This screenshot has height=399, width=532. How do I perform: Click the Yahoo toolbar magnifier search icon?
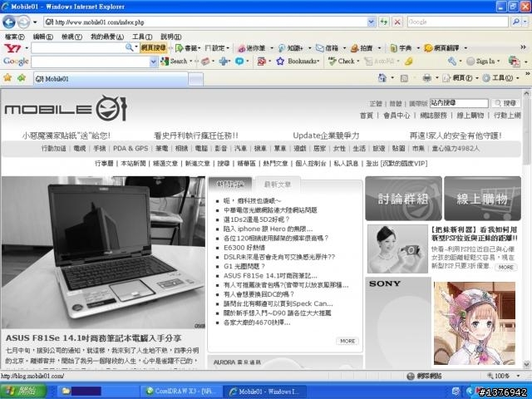tap(129, 47)
